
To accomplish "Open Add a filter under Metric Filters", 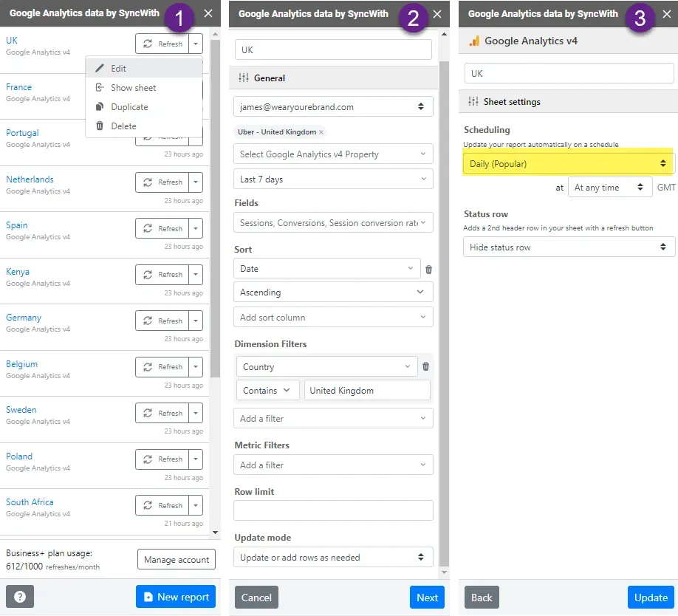I will click(333, 465).
